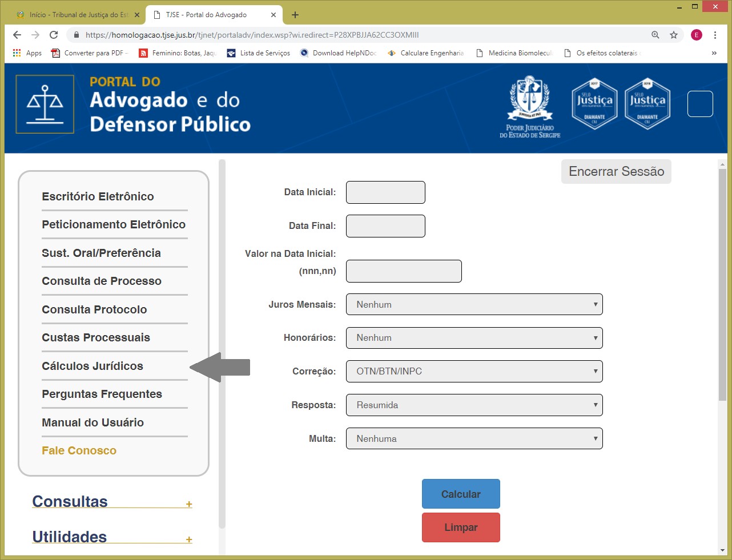Click the Poder Judiciário de Sergipe crest
The height and width of the screenshot is (560, 732).
click(530, 107)
